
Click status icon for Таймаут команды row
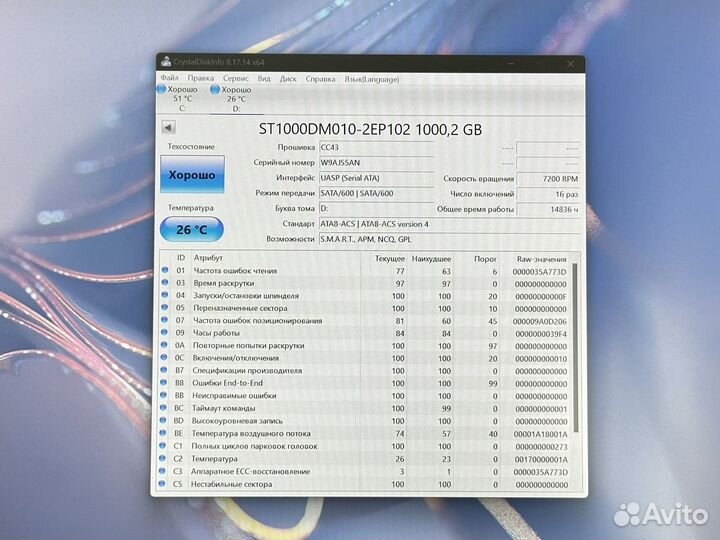(163, 408)
